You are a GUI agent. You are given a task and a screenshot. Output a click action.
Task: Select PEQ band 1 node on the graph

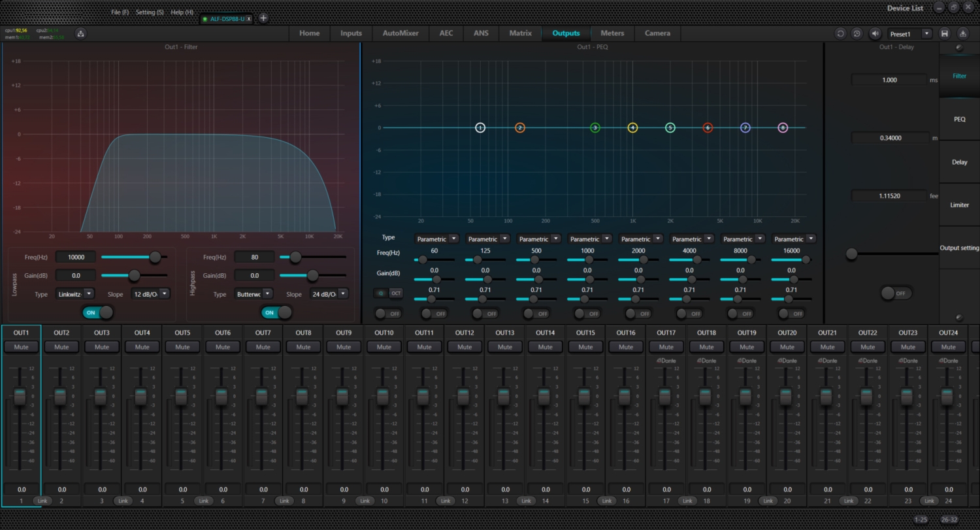coord(480,128)
